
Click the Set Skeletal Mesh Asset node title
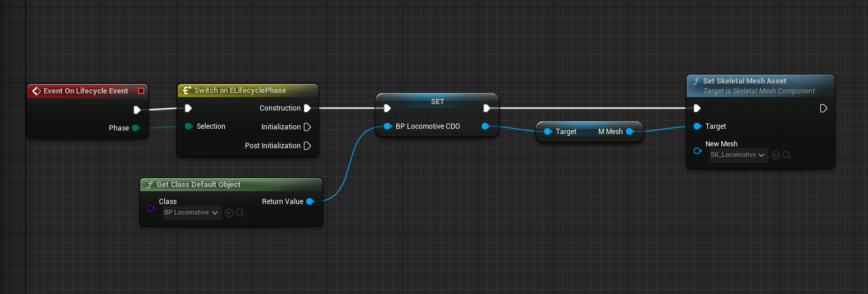(744, 81)
